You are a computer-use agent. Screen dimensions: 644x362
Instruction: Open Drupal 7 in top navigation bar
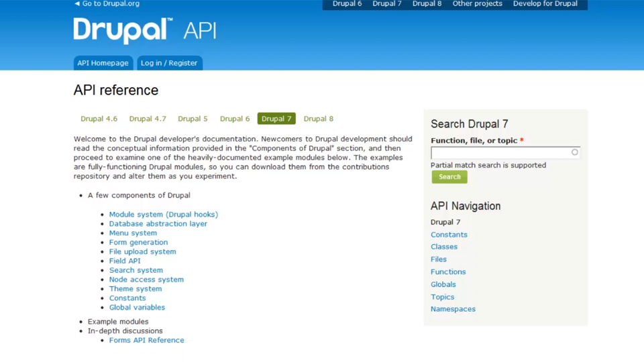coord(387,4)
